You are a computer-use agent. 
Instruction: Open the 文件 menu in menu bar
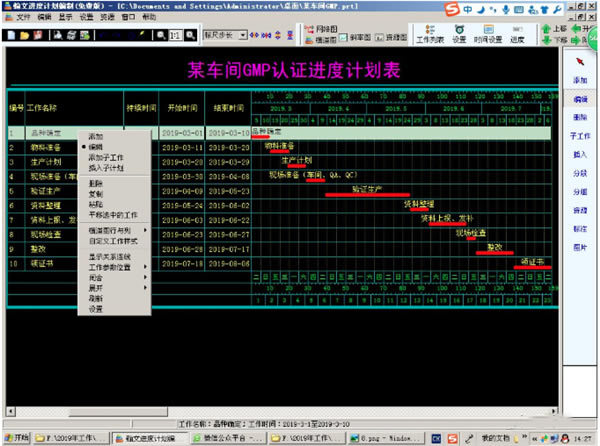point(23,18)
